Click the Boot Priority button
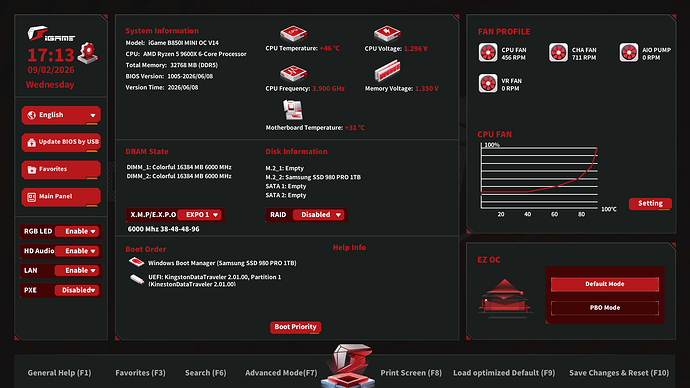Viewport: 690px width, 388px height. pos(295,327)
